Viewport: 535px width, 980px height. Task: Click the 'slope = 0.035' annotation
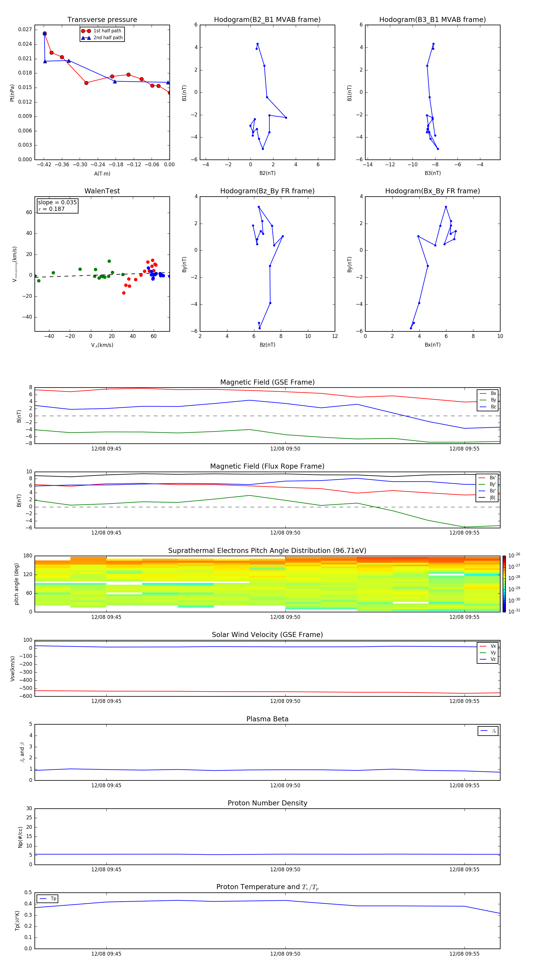tap(57, 203)
